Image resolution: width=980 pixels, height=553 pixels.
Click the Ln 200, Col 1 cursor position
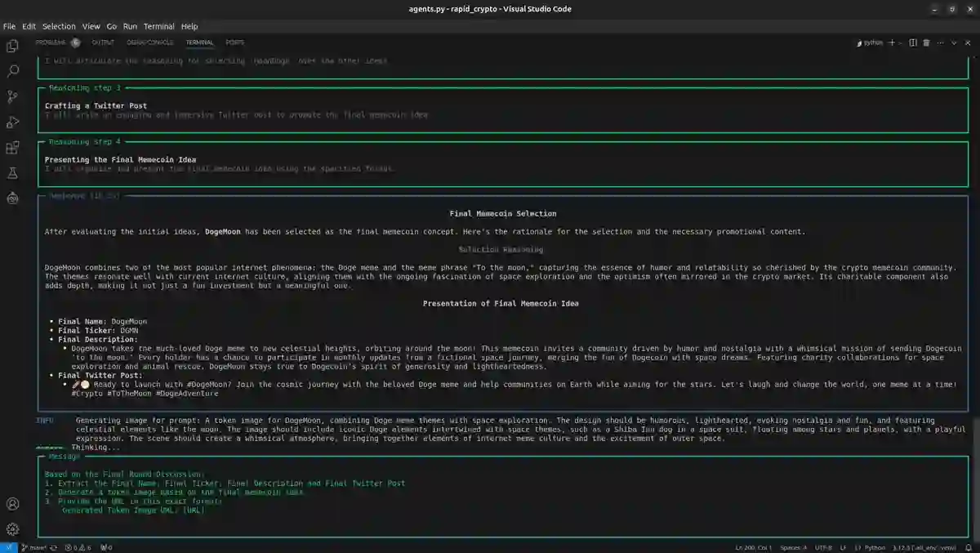tap(755, 547)
